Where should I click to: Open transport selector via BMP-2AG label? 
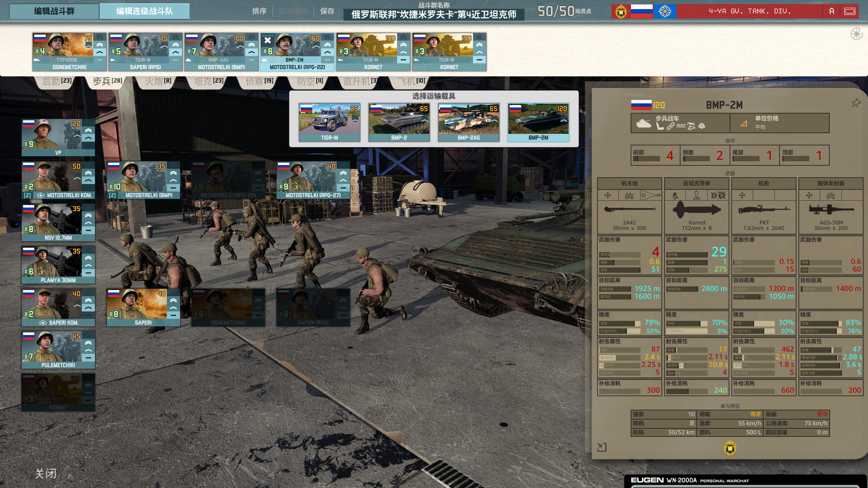tap(218, 60)
